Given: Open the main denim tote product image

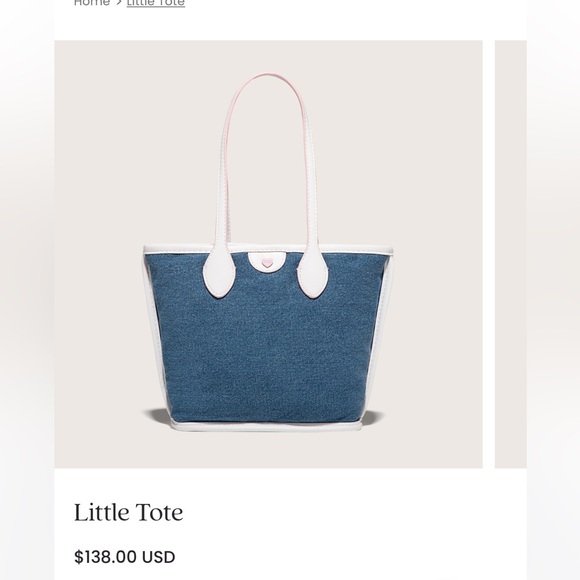Looking at the screenshot, I should (x=268, y=254).
